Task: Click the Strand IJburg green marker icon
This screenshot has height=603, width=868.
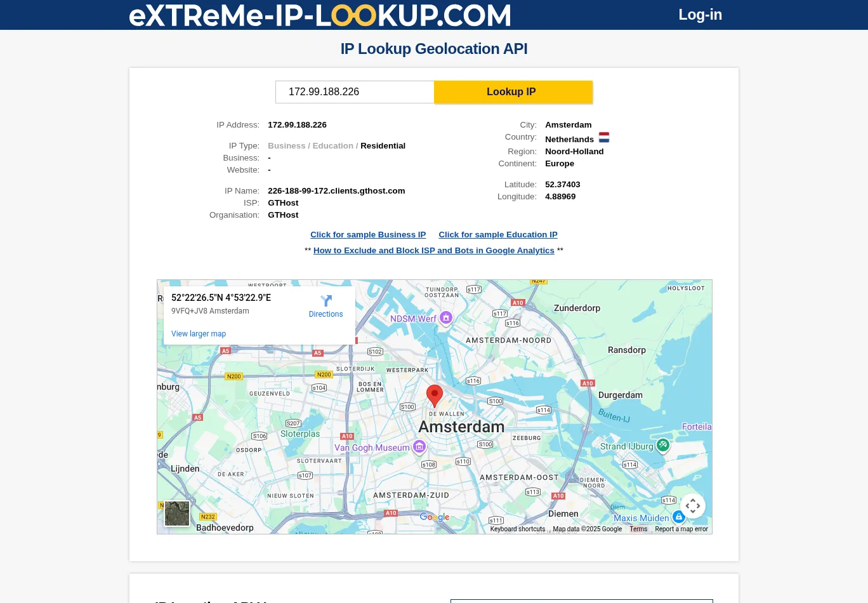Action: click(663, 446)
